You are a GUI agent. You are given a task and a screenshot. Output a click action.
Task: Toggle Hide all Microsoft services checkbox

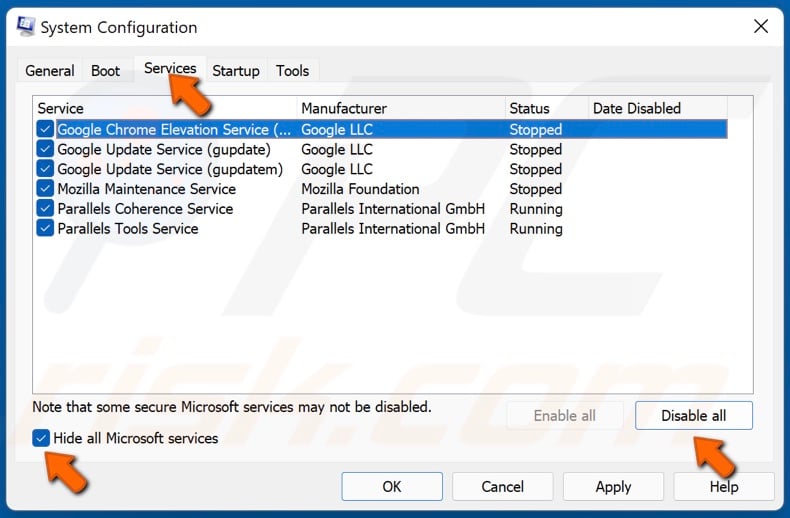[x=41, y=438]
